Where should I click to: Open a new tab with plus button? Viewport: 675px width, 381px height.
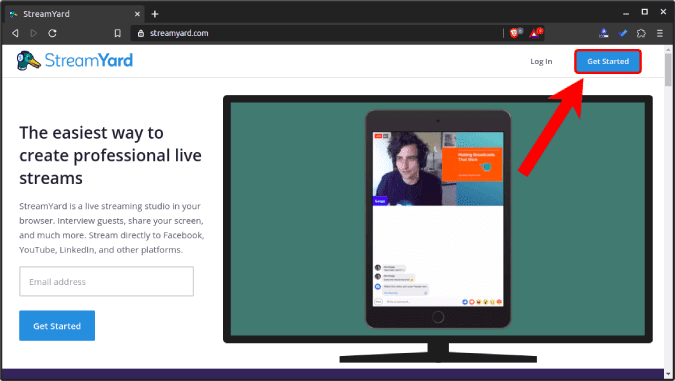tap(155, 14)
